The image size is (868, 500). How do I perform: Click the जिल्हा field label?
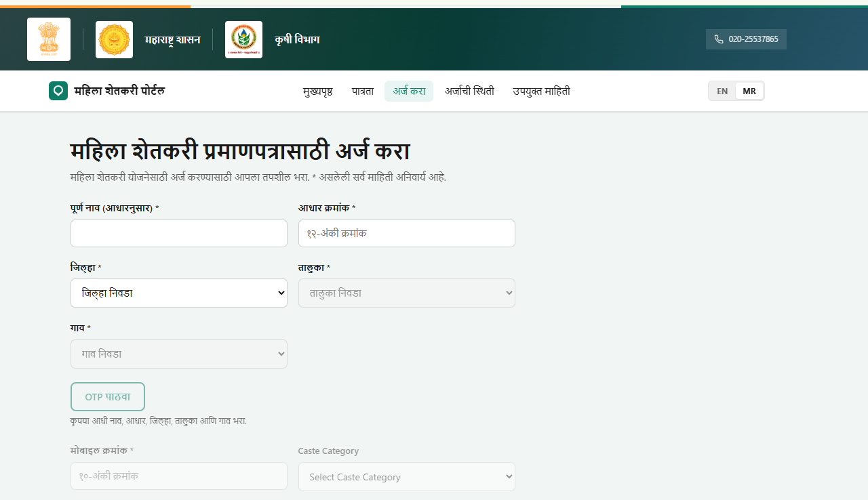(x=86, y=268)
